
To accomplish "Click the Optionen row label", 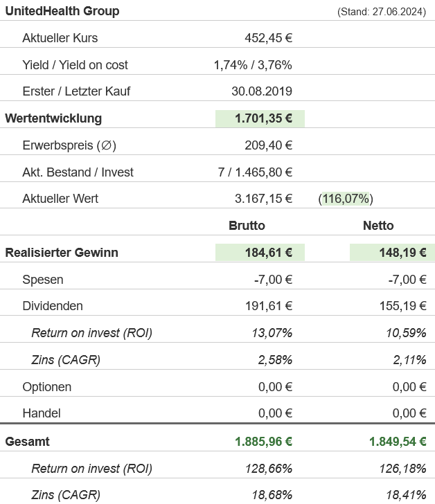I will coord(46,387).
